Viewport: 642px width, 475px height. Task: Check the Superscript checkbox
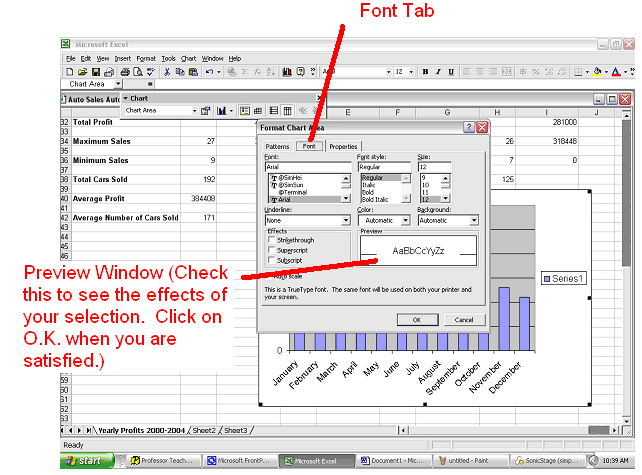click(271, 250)
